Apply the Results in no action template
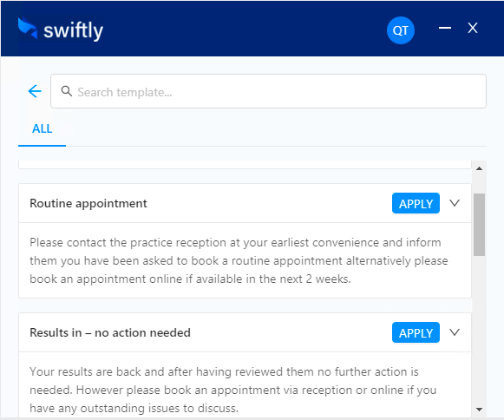Viewport: 504px width, 420px height. (416, 332)
